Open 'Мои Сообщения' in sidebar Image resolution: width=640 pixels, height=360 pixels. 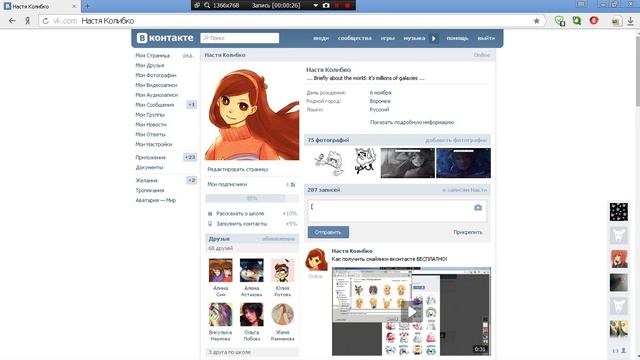tap(155, 105)
